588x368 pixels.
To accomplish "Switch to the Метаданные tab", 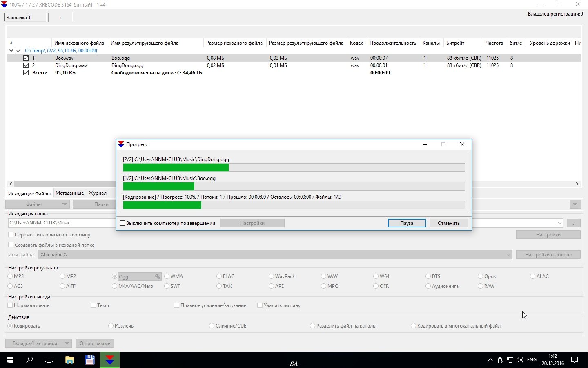I will [69, 193].
